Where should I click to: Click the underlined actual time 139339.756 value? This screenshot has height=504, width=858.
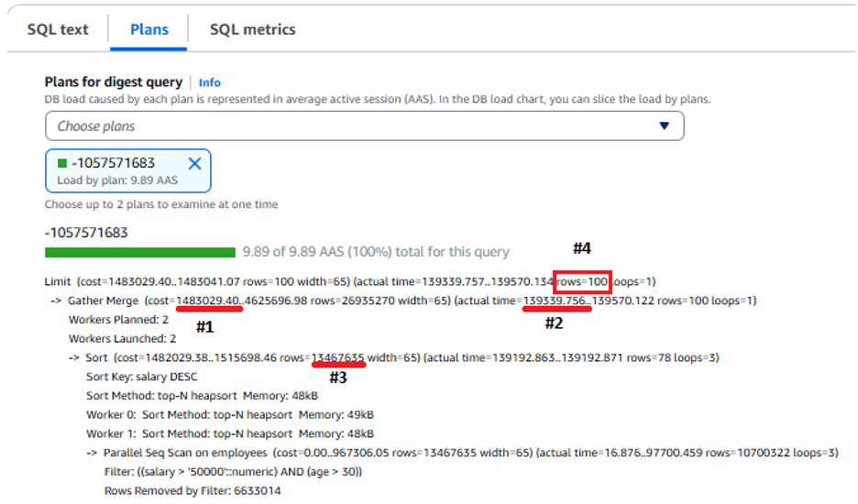tap(555, 301)
